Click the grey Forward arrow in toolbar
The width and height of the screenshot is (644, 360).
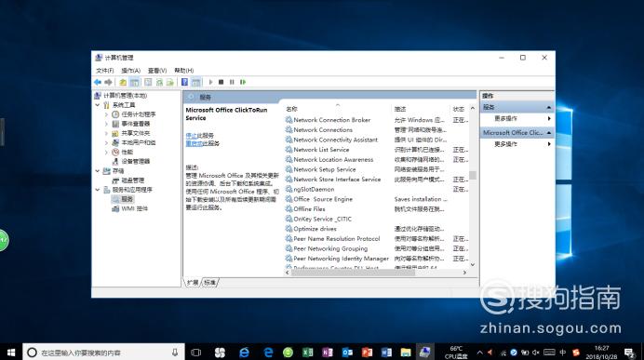click(x=108, y=82)
